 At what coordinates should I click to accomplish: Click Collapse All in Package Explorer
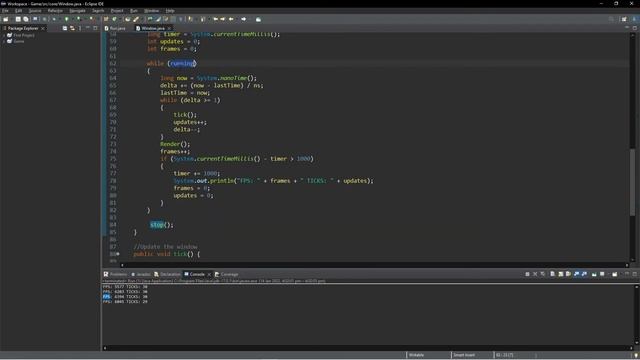[64, 28]
